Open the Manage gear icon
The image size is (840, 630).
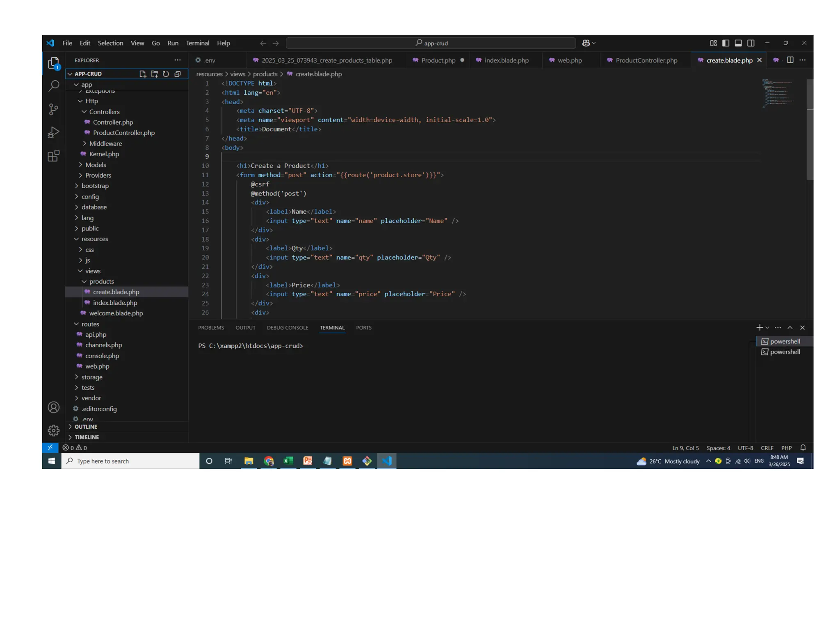(53, 430)
